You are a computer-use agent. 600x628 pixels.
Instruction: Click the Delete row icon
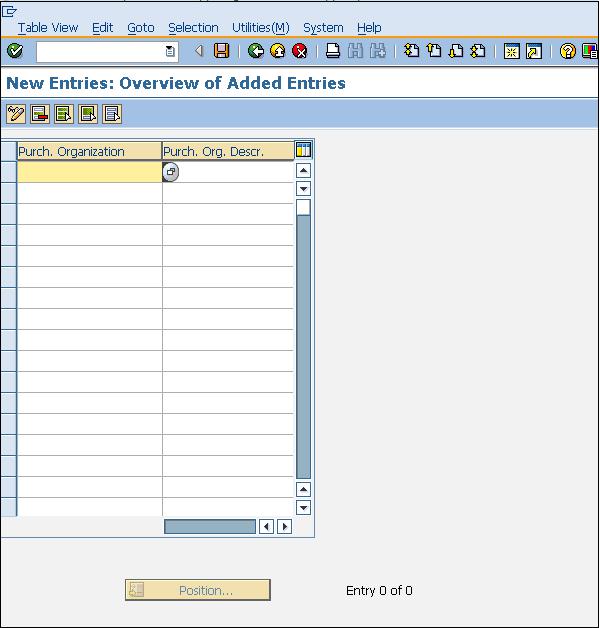pos(40,114)
